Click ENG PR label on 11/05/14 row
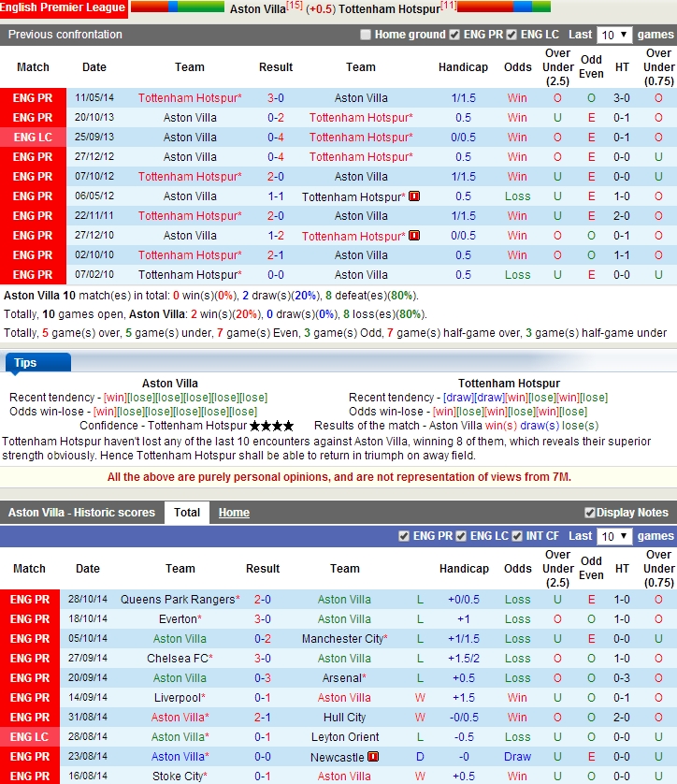The height and width of the screenshot is (784, 677). tap(33, 98)
